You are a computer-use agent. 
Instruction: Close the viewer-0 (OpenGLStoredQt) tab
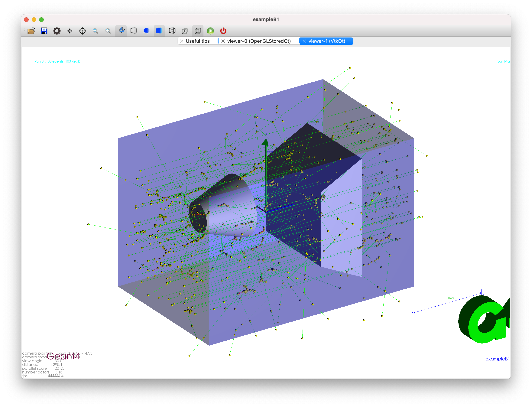[223, 41]
